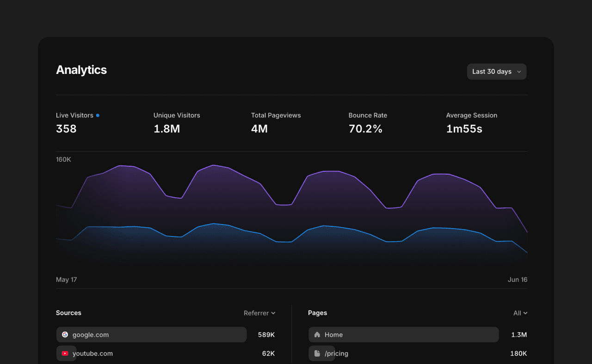Open the Last 30 days dropdown
Screen dimensions: 592x364
click(497, 72)
